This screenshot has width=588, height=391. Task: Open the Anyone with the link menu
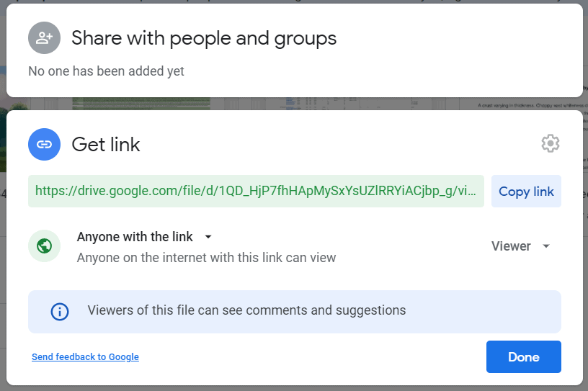(144, 237)
